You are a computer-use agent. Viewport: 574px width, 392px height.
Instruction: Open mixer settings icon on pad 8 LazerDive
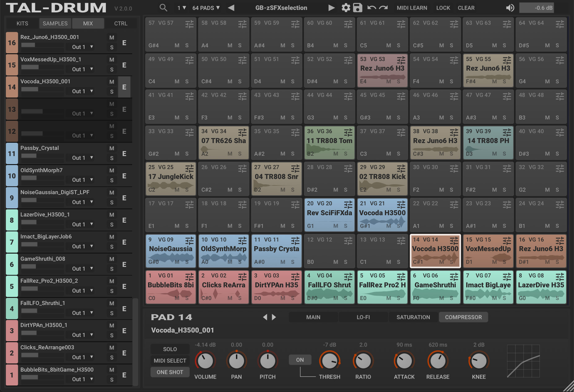coord(560,277)
